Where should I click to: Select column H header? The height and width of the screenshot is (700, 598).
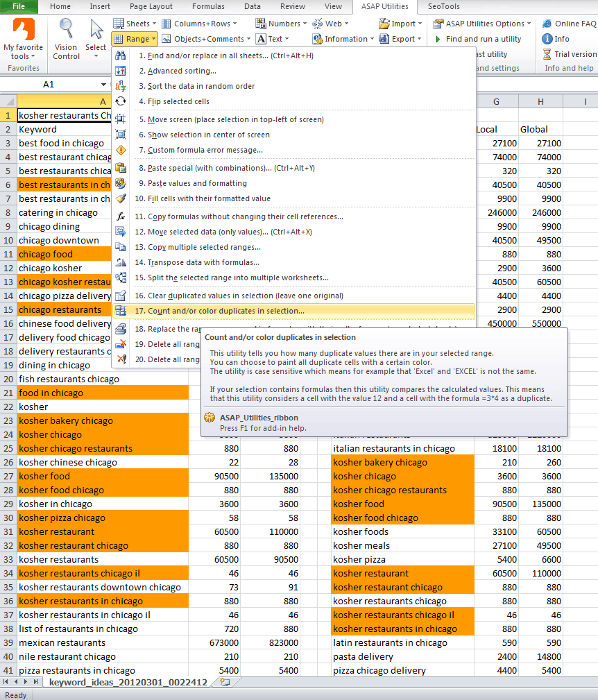(x=540, y=102)
